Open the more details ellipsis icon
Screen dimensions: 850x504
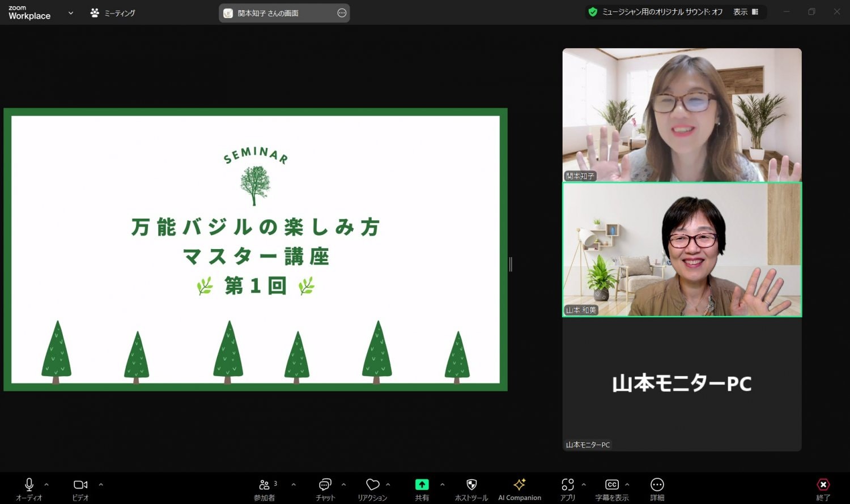pyautogui.click(x=657, y=485)
